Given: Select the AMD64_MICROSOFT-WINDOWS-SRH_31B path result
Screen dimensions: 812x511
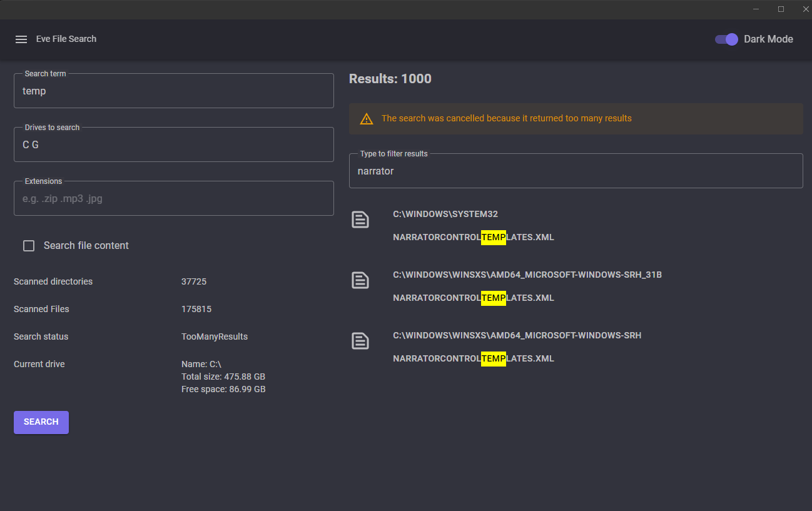Looking at the screenshot, I should [527, 275].
